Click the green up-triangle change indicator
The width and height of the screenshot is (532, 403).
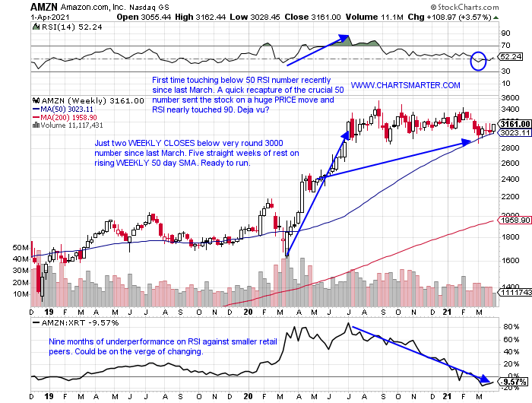[x=496, y=17]
